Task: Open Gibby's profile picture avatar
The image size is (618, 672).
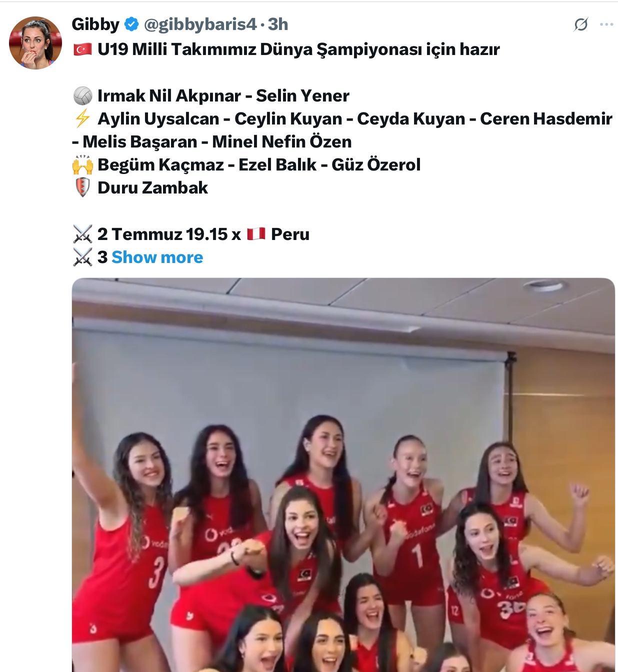Action: (x=35, y=43)
